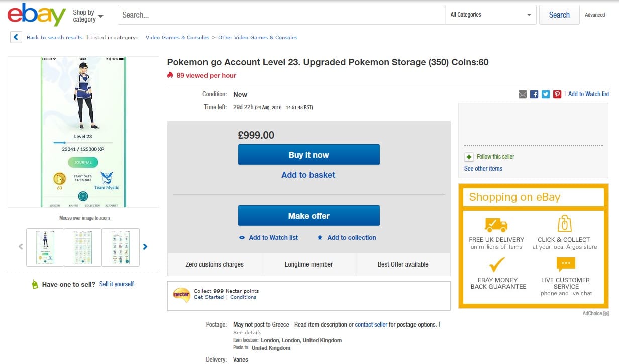Click the AdChoice icon
The width and height of the screenshot is (619, 364).
606,314
